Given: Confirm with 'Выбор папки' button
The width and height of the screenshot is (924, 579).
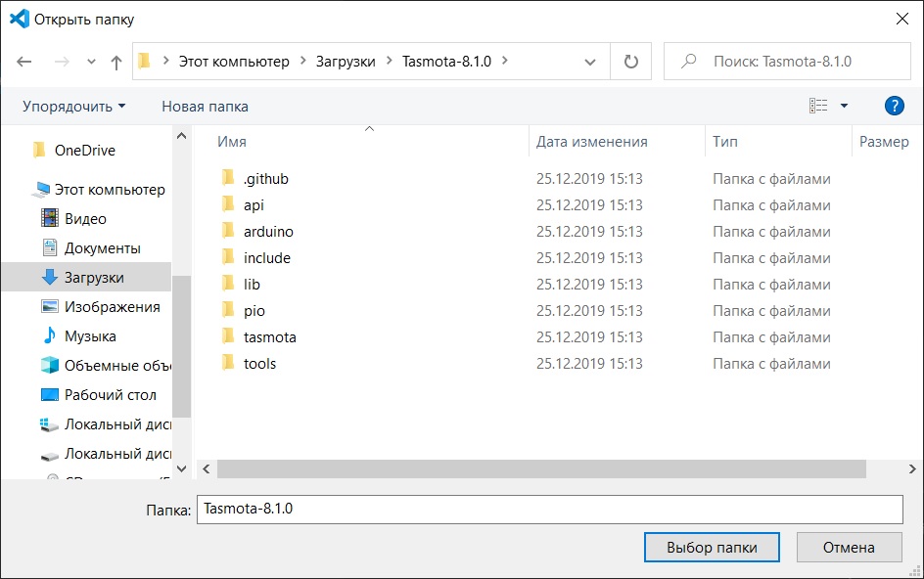Looking at the screenshot, I should 712,548.
